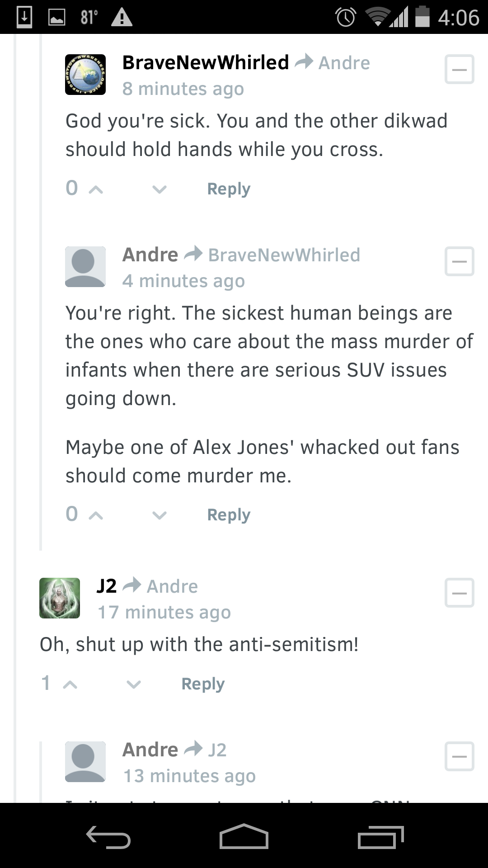The width and height of the screenshot is (488, 868).
Task: Upvote BraveNewWhirled's comment
Action: 96,189
